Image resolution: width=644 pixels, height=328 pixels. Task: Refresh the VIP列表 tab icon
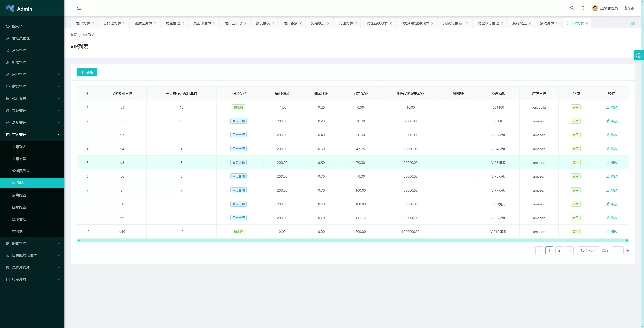click(567, 23)
